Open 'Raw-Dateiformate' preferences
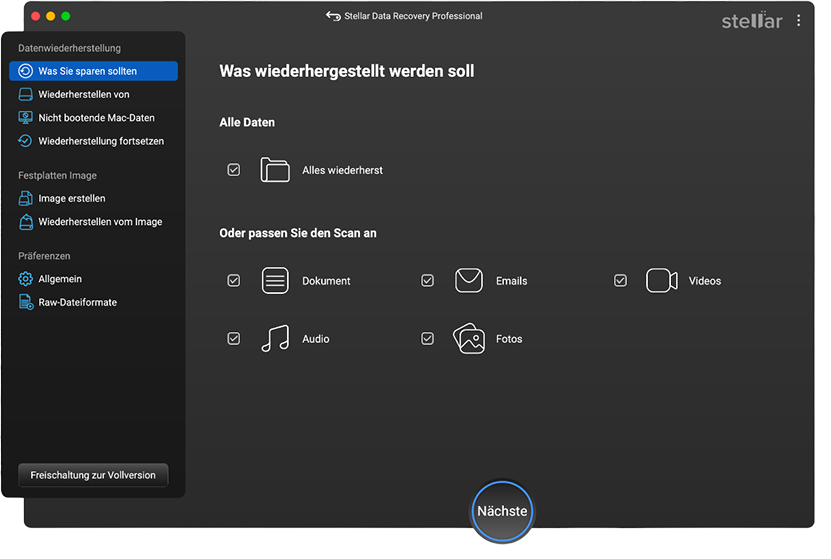The height and width of the screenshot is (559, 831). [93, 302]
